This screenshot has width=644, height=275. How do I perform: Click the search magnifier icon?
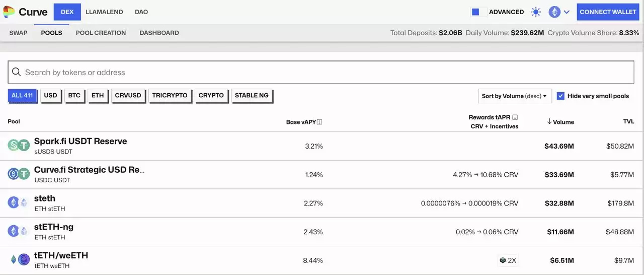(x=17, y=73)
